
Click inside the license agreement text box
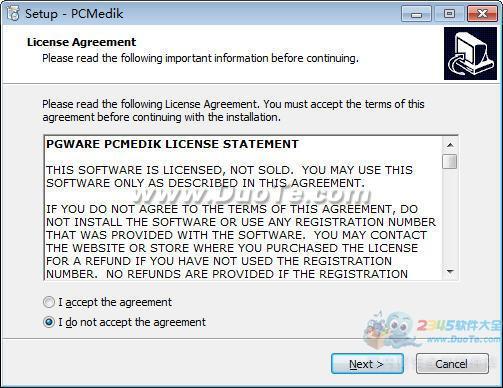point(243,208)
